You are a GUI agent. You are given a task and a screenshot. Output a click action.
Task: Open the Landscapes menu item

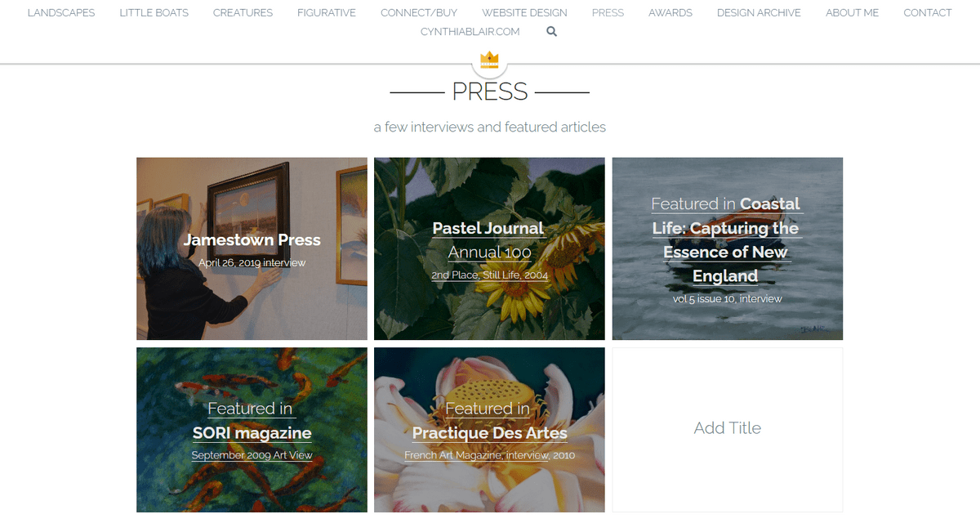[x=61, y=12]
